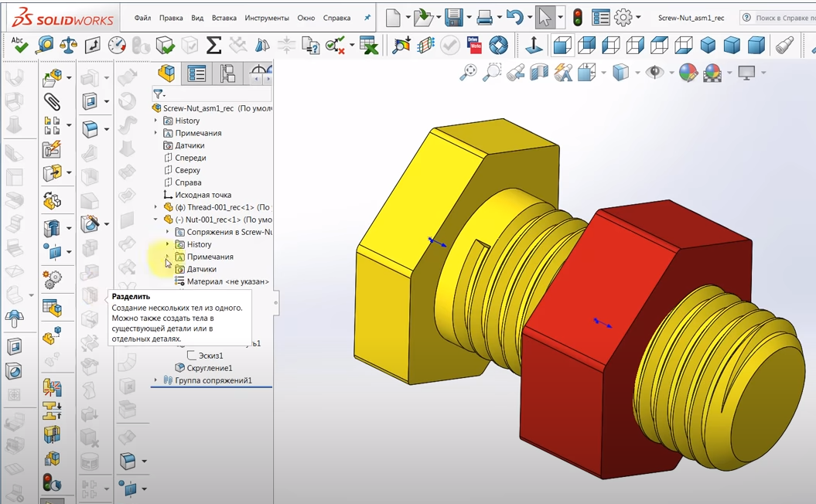This screenshot has height=504, width=816.
Task: Click the Normal To view icon
Action: tap(534, 46)
